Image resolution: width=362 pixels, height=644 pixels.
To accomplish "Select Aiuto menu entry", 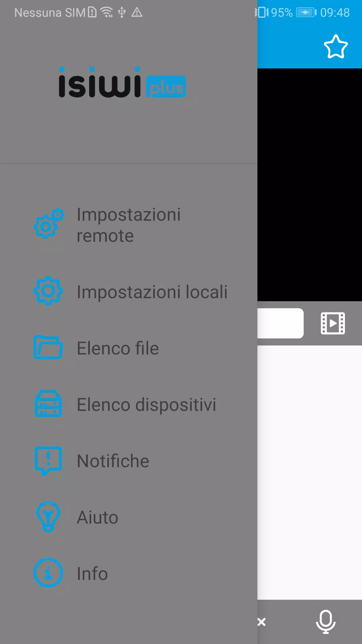I will click(x=129, y=517).
